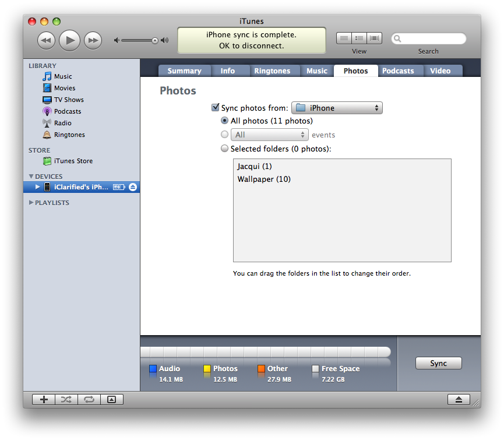Select Movies in the Library sidebar
The height and width of the screenshot is (440, 504).
tap(82, 88)
